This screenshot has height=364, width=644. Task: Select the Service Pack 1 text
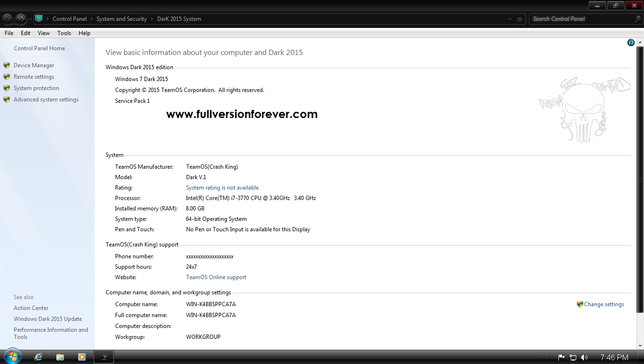click(132, 101)
